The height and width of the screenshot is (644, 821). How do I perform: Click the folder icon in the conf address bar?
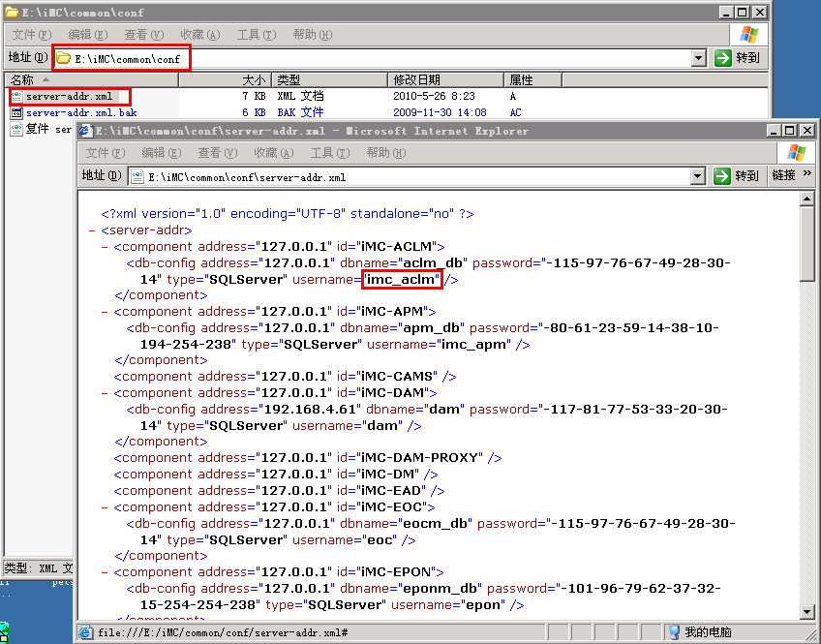click(x=64, y=58)
